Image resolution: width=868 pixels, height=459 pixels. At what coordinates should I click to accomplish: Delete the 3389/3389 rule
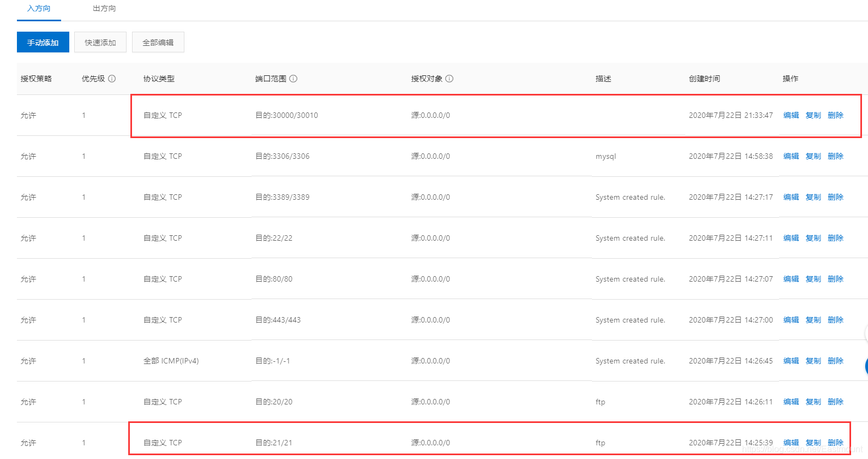tap(836, 197)
